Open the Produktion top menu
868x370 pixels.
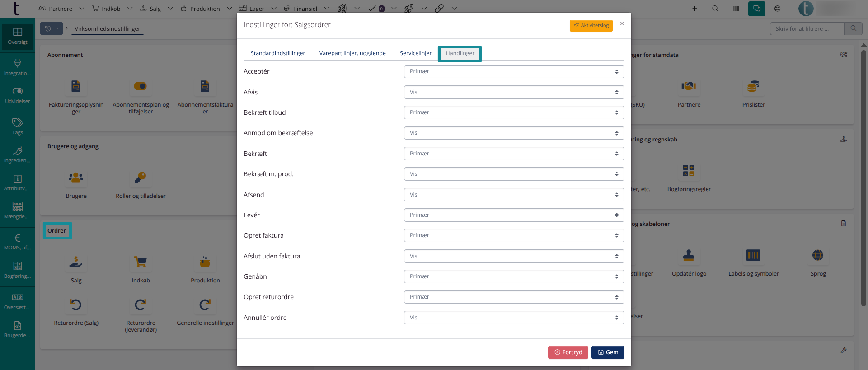coord(205,9)
